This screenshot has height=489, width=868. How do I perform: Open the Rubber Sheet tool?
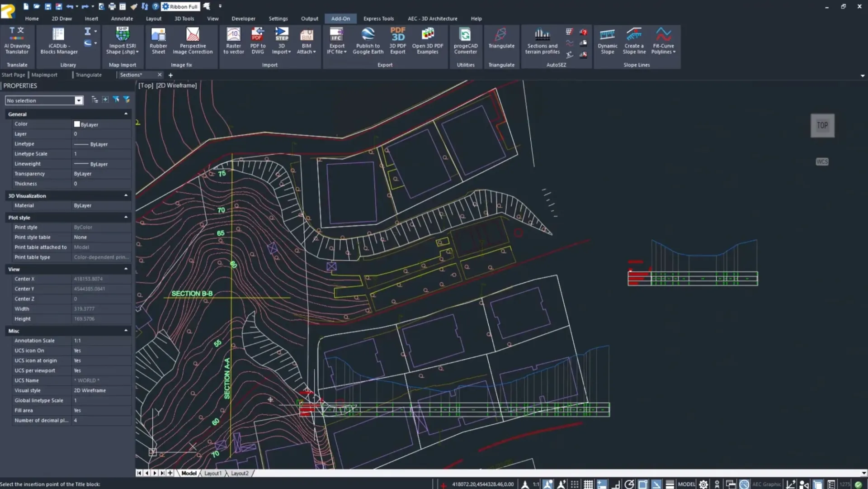coord(158,41)
